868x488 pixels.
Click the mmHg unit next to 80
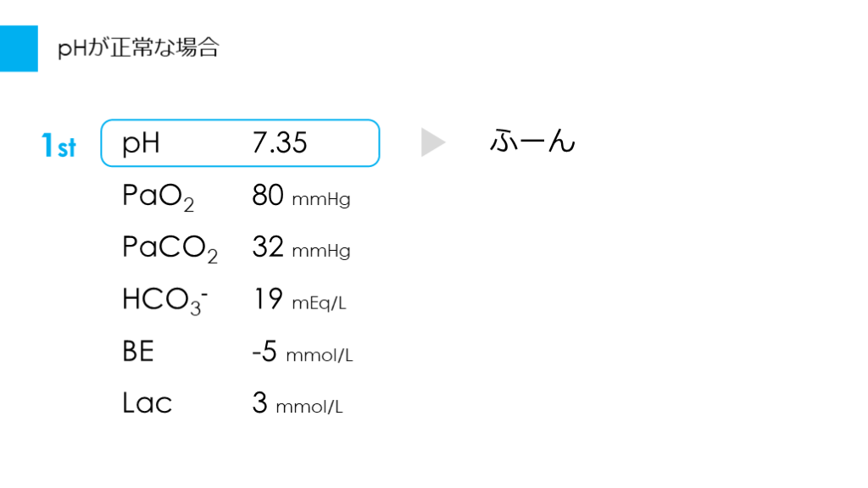point(320,201)
